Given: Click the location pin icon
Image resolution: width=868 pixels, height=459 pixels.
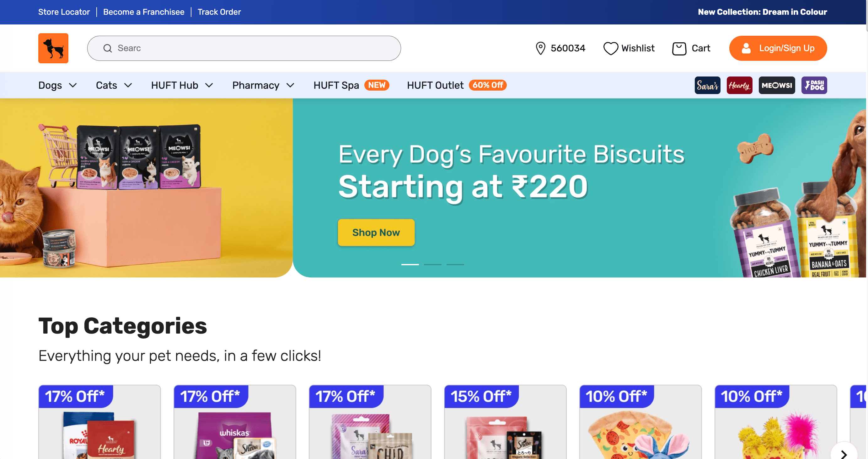Looking at the screenshot, I should coord(540,48).
